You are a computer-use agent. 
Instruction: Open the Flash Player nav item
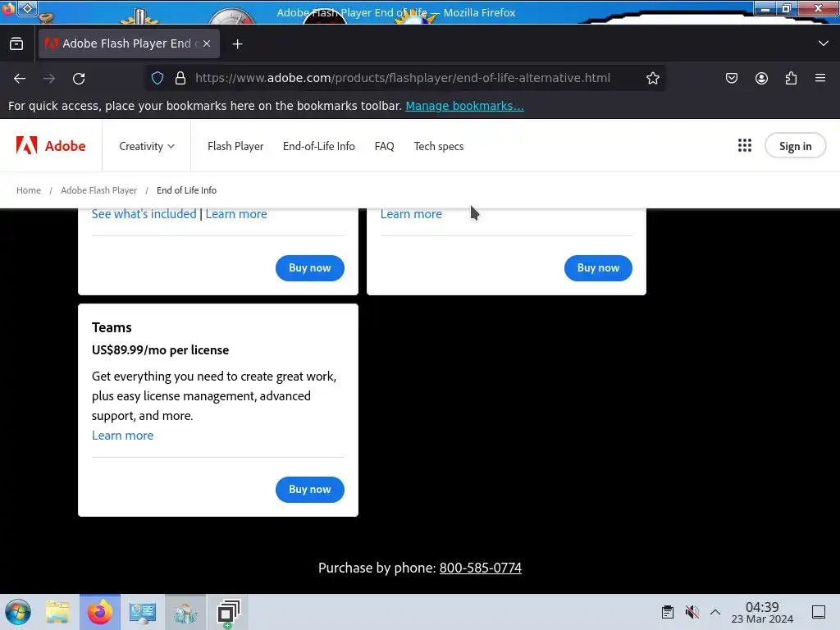235,146
